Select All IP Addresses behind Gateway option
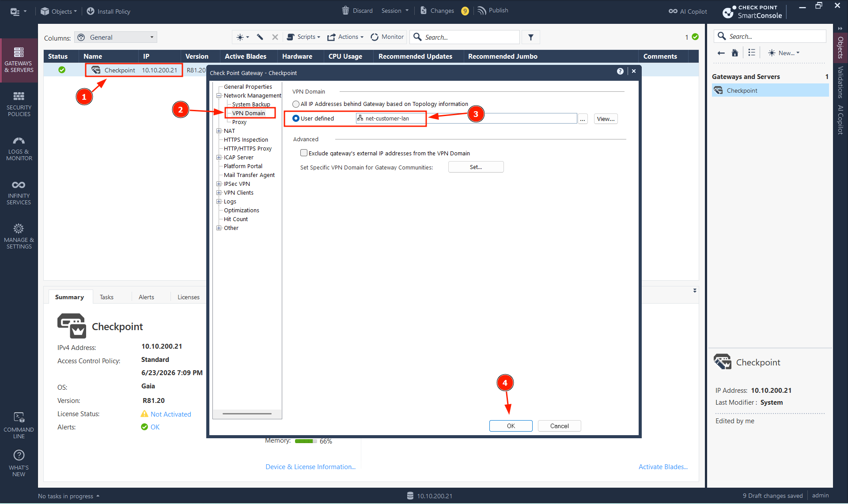This screenshot has height=504, width=848. 296,104
